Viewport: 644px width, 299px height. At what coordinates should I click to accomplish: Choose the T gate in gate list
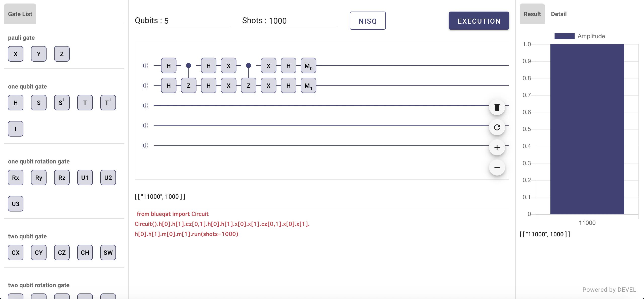[x=85, y=103]
